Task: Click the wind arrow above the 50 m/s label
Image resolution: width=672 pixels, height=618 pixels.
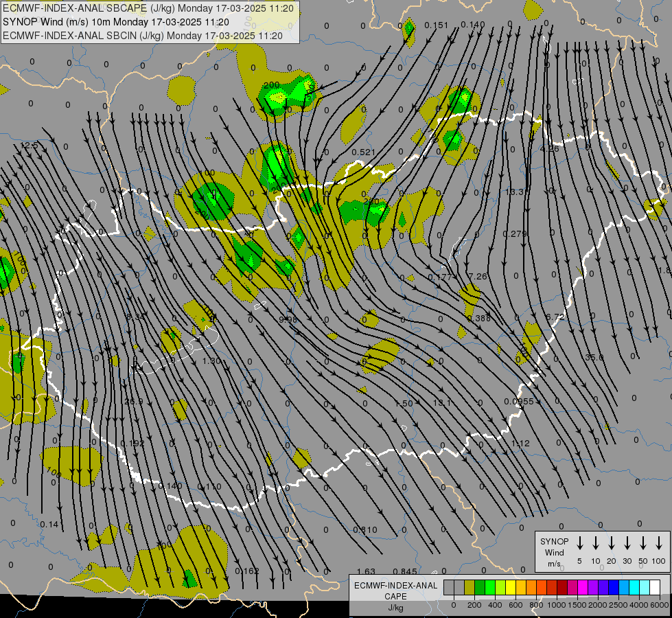Action: [643, 543]
